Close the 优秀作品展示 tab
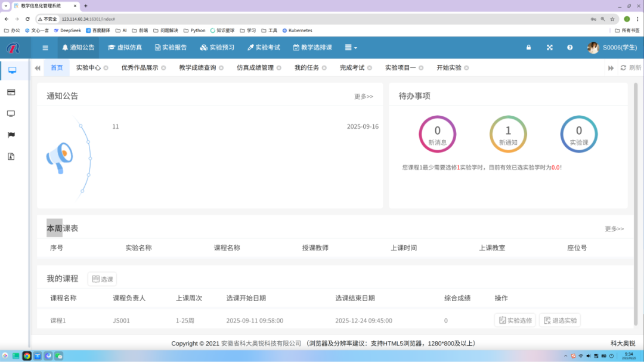644x362 pixels. [x=163, y=68]
